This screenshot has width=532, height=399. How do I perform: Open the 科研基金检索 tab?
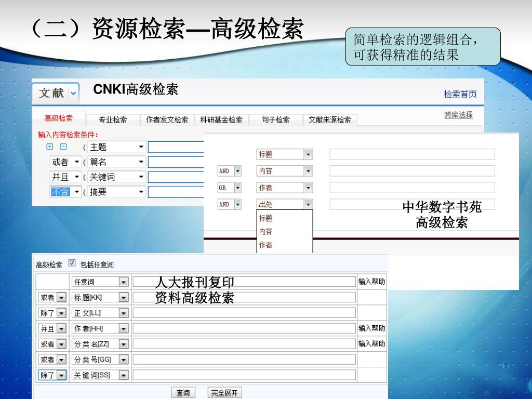tap(221, 120)
